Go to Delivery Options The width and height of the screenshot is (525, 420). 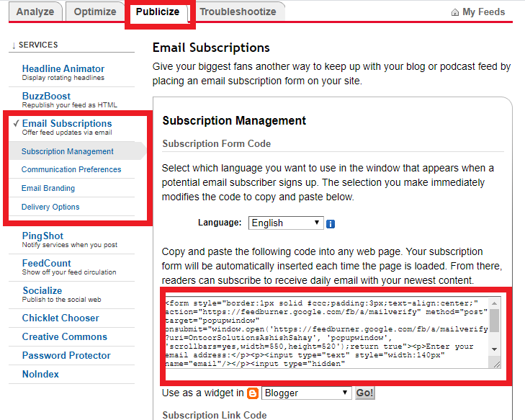(x=50, y=207)
